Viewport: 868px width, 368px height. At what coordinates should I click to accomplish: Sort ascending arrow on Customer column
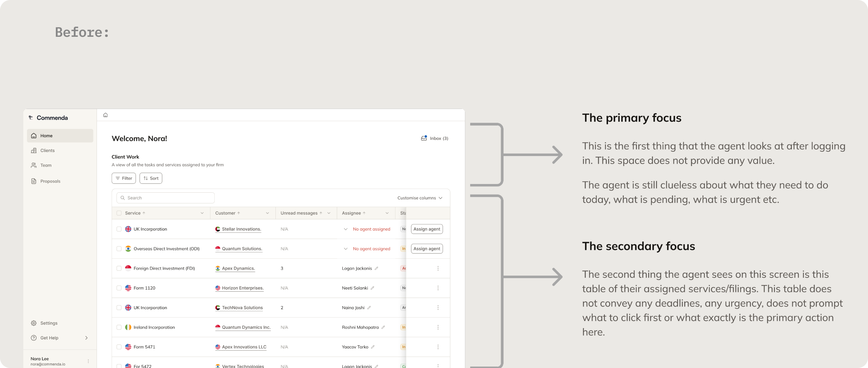tap(239, 213)
